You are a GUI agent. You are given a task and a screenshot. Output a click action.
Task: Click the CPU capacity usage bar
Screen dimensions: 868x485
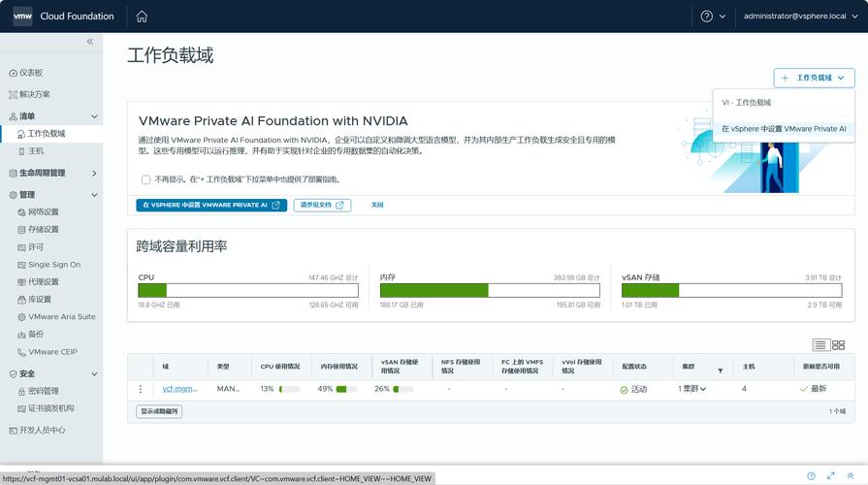coord(248,290)
